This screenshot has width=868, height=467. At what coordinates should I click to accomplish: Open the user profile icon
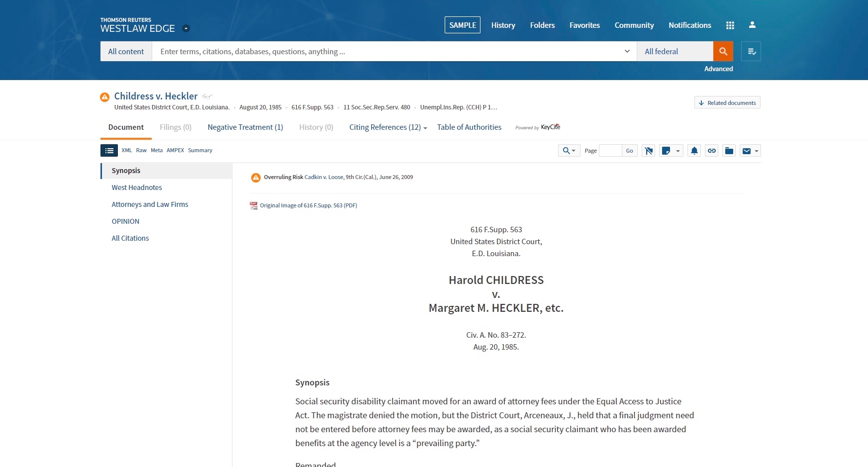tap(752, 25)
